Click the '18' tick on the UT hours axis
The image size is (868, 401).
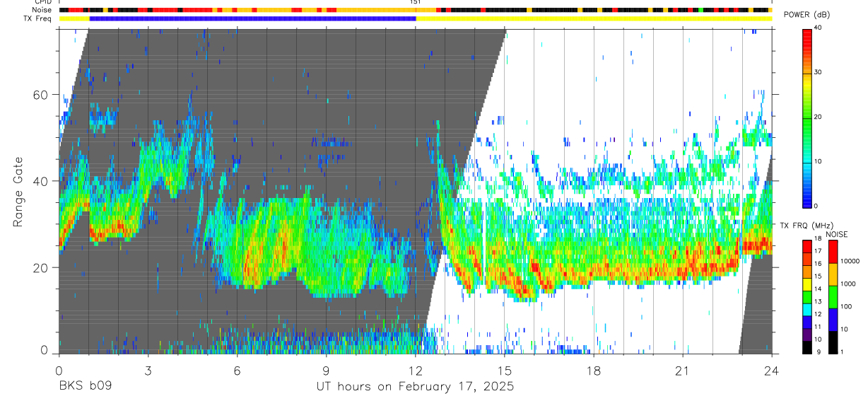click(x=594, y=371)
